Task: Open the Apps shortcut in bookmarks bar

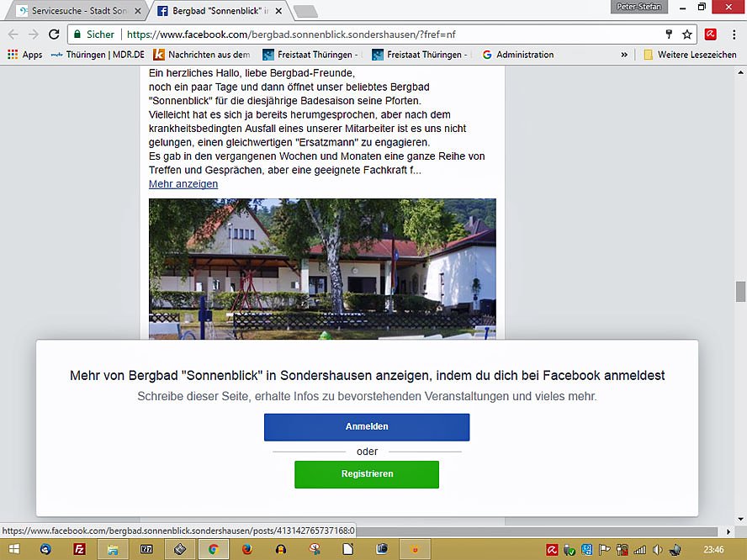Action: 24,55
